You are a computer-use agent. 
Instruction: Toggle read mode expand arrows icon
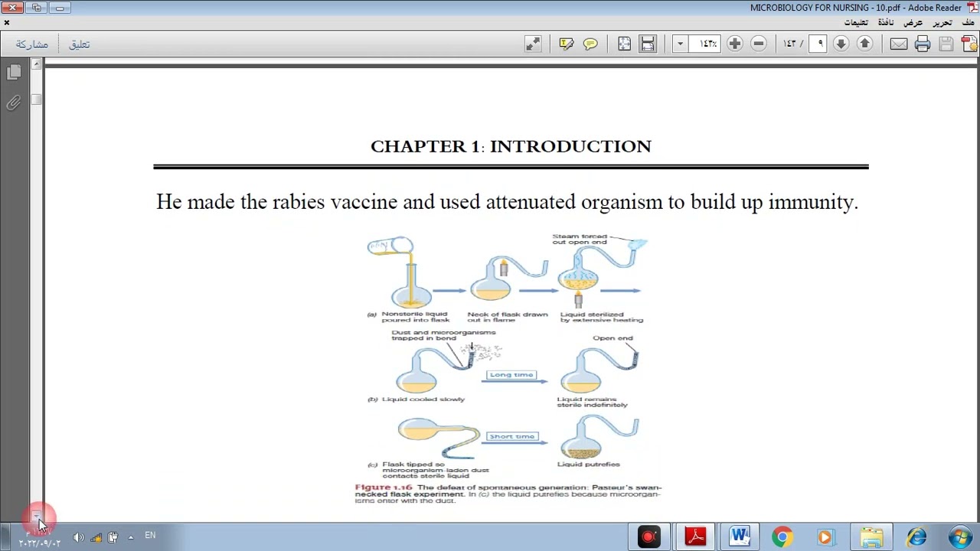533,44
